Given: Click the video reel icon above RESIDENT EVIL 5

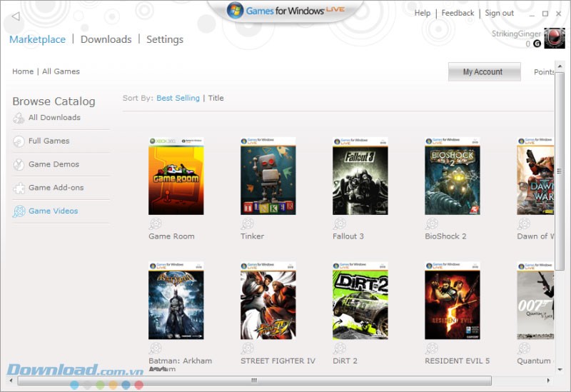Looking at the screenshot, I should [432, 348].
